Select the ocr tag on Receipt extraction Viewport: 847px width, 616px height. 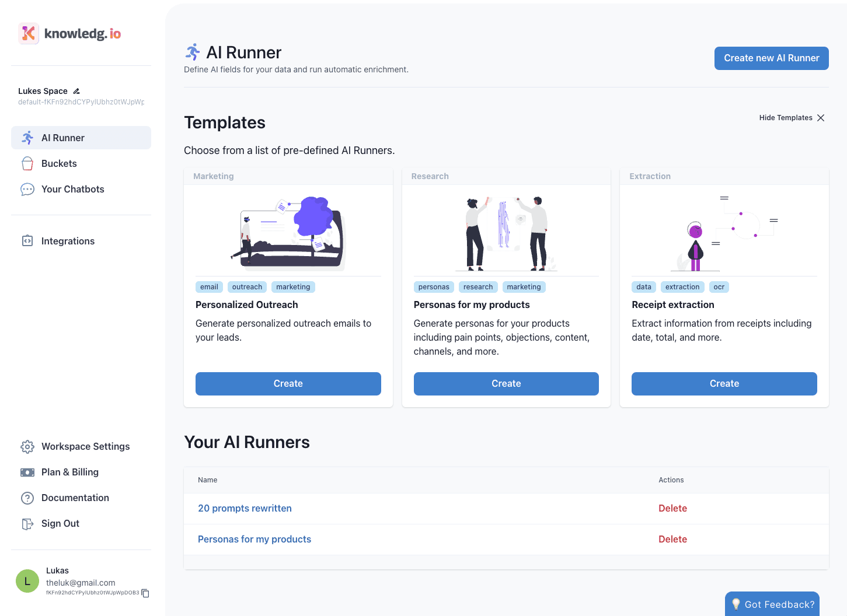(719, 286)
